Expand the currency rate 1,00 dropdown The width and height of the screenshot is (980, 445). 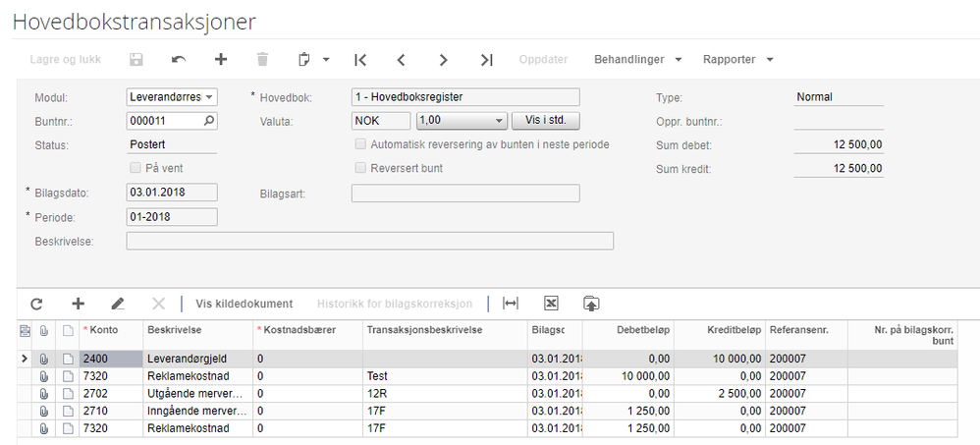click(x=499, y=121)
